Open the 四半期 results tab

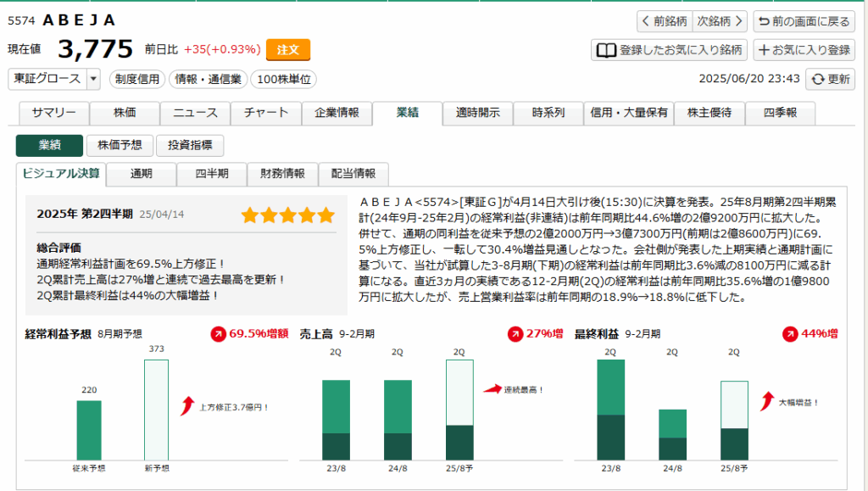click(x=212, y=174)
